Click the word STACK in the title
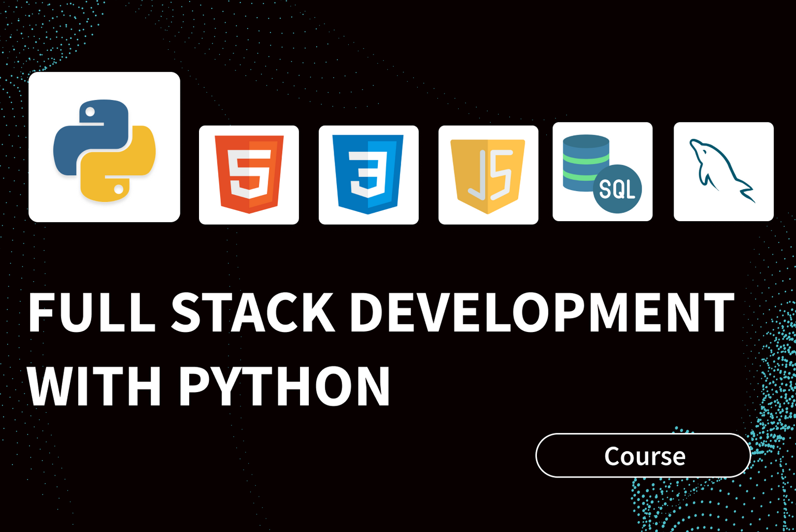This screenshot has height=532, width=796. click(x=253, y=312)
